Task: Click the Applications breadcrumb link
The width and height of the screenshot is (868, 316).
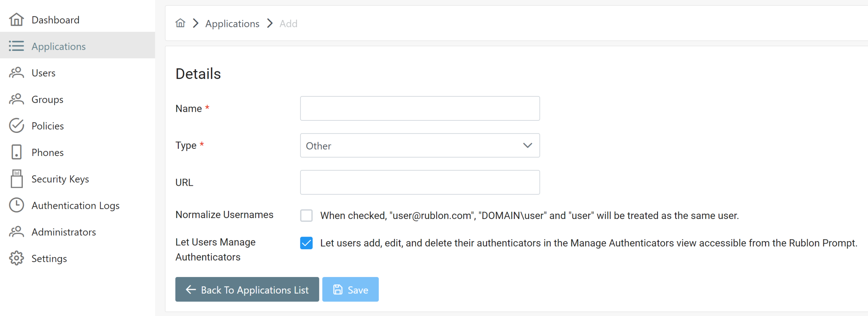Action: tap(232, 24)
